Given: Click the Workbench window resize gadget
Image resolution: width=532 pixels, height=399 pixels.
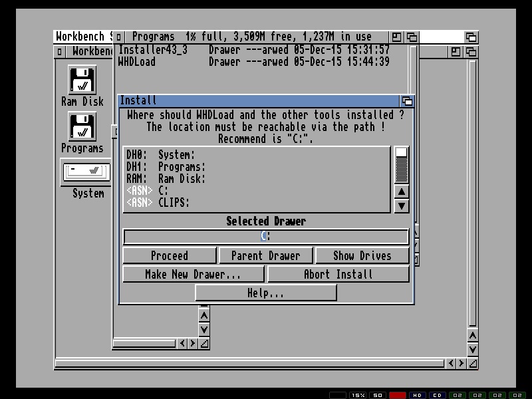Looking at the screenshot, I should [x=473, y=363].
